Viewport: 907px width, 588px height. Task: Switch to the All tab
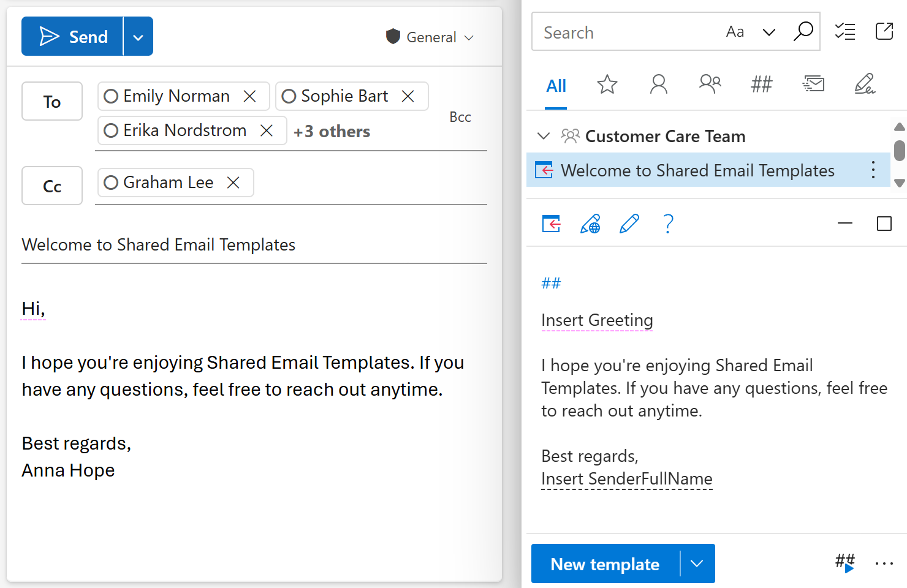click(x=556, y=86)
